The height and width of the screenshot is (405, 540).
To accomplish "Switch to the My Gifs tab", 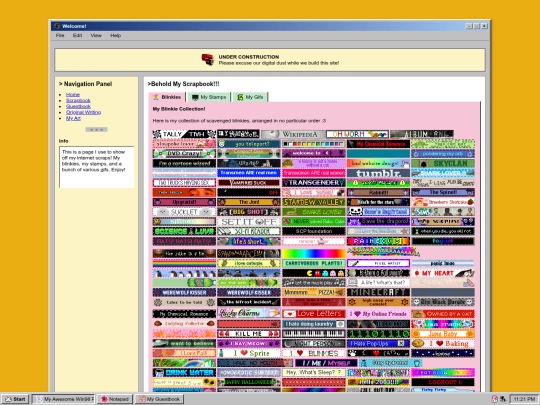I will click(x=250, y=97).
